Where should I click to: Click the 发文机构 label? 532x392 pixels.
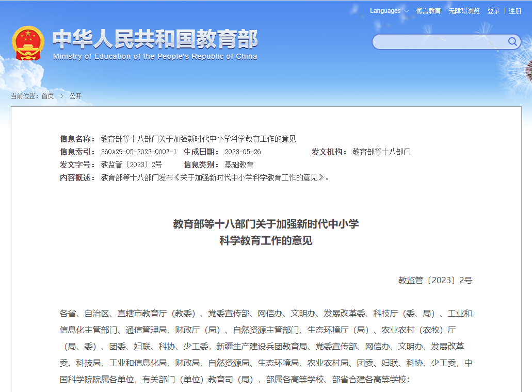(x=329, y=152)
